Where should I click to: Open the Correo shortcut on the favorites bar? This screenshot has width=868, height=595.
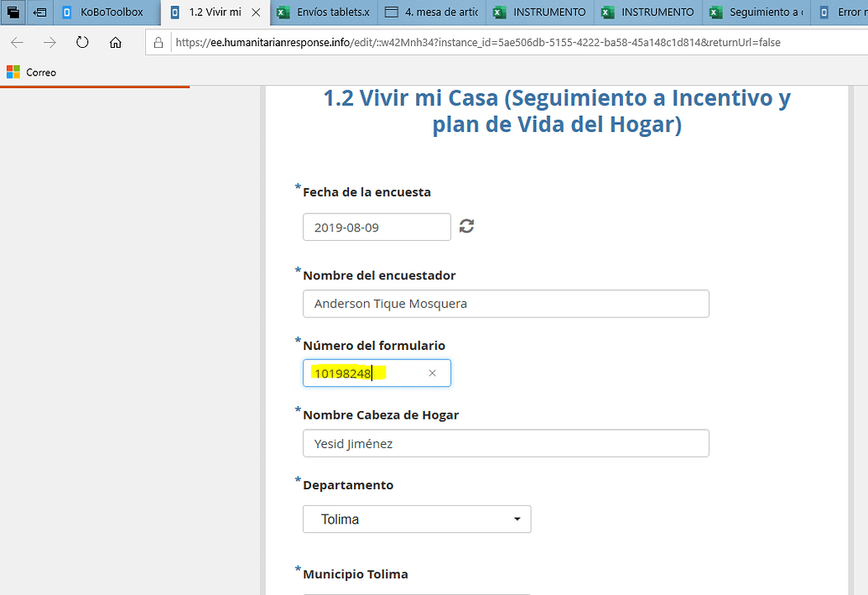tap(32, 72)
